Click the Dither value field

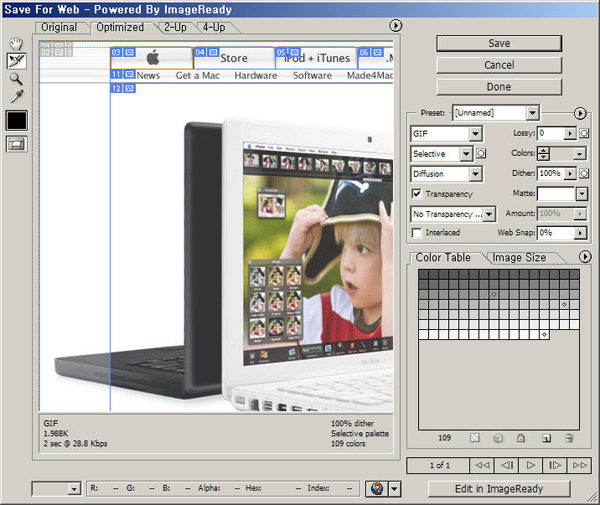(551, 173)
